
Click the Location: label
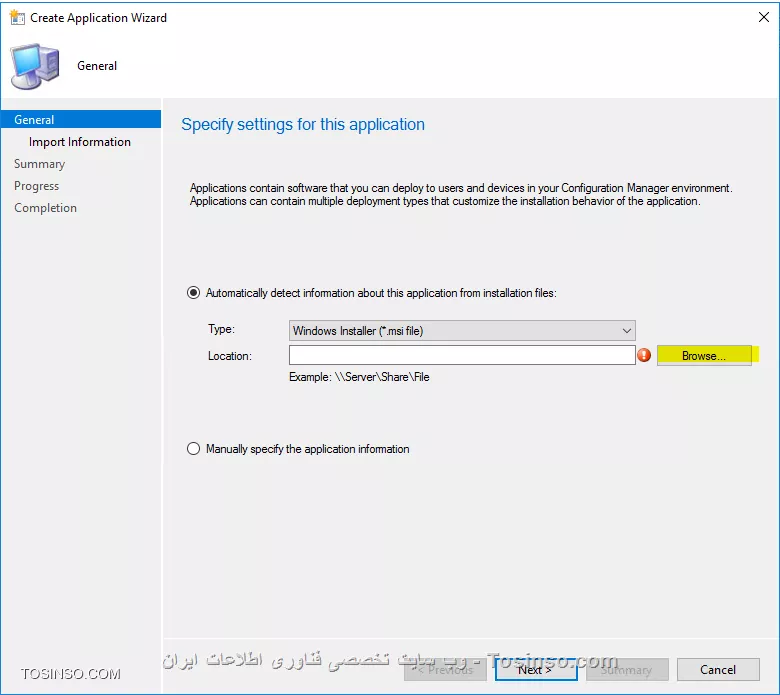click(x=230, y=356)
